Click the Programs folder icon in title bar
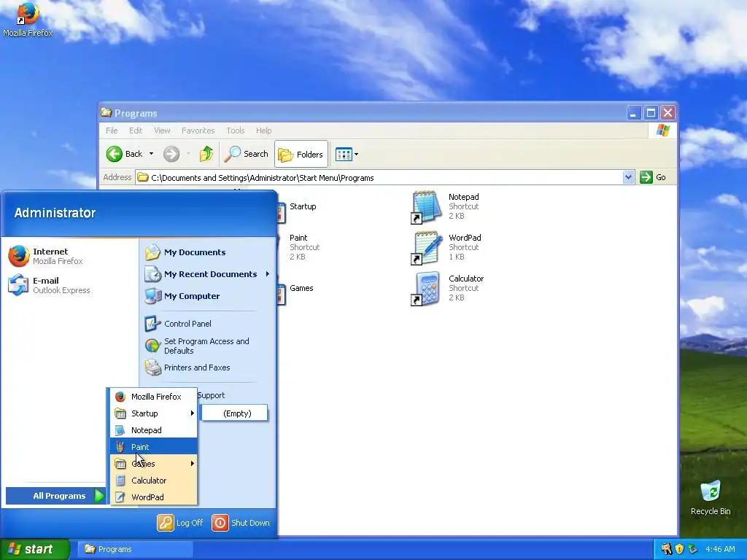Screen dimensions: 747x560 click(107, 113)
